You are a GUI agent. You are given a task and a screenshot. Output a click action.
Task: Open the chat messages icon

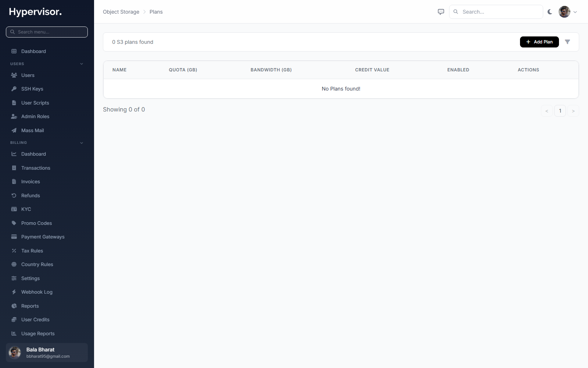[441, 12]
